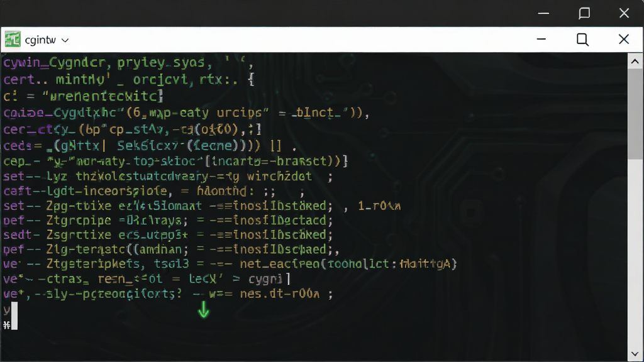The width and height of the screenshot is (644, 362).
Task: Click the scrollbar up arrow
Action: [635, 62]
